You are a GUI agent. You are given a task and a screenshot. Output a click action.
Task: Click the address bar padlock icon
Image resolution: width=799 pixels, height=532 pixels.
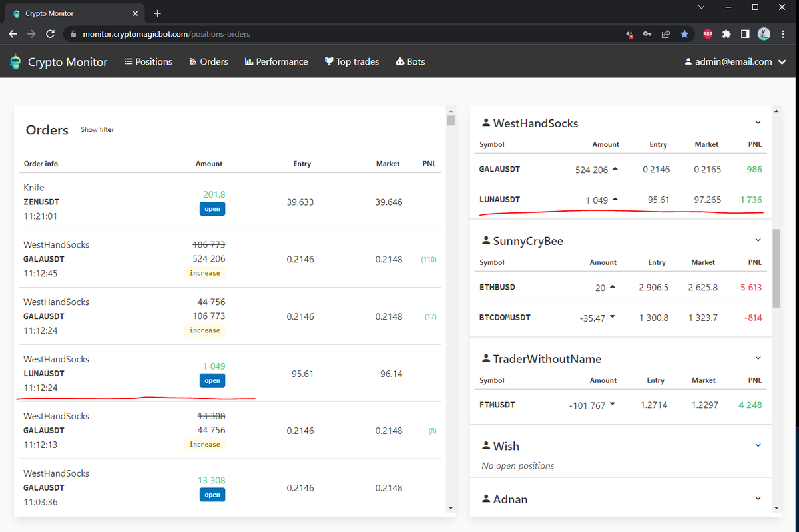click(x=73, y=34)
